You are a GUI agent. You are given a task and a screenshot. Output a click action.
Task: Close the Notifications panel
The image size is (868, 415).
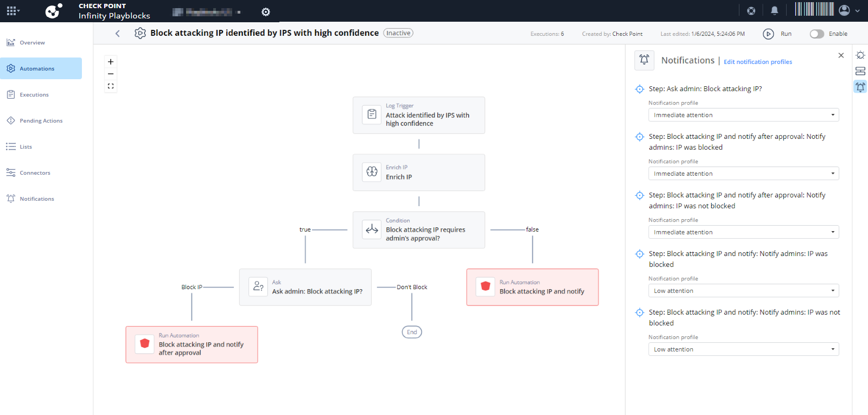[x=841, y=55]
